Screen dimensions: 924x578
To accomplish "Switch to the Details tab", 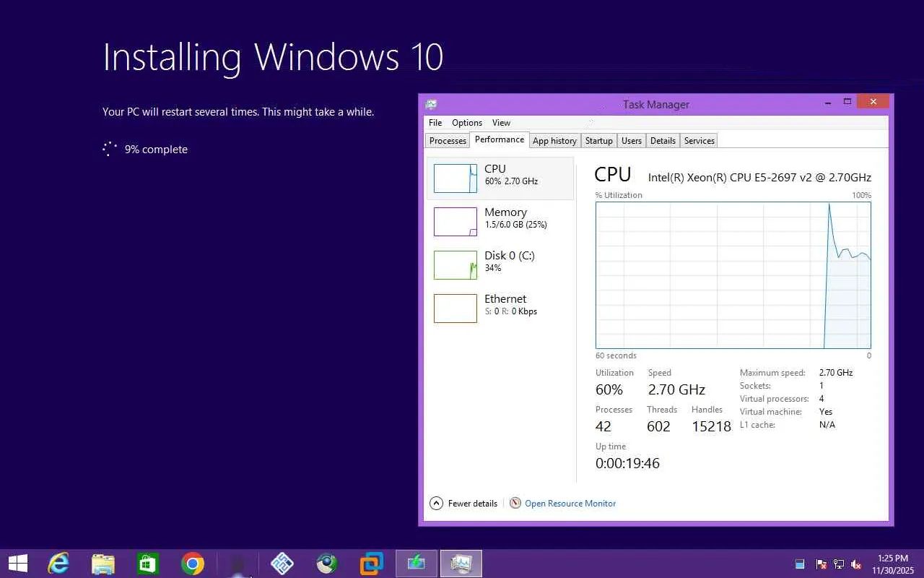I will click(663, 141).
